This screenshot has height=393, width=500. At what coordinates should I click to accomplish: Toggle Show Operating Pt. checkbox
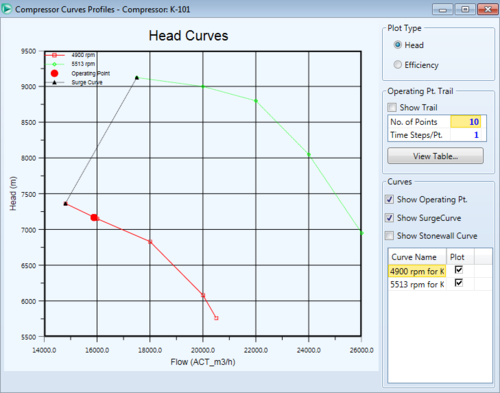pos(389,199)
